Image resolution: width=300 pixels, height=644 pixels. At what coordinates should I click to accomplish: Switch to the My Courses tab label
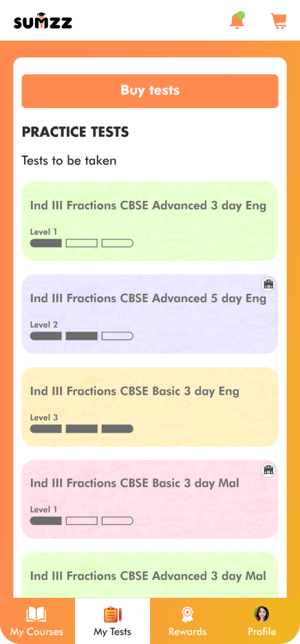pos(36,631)
